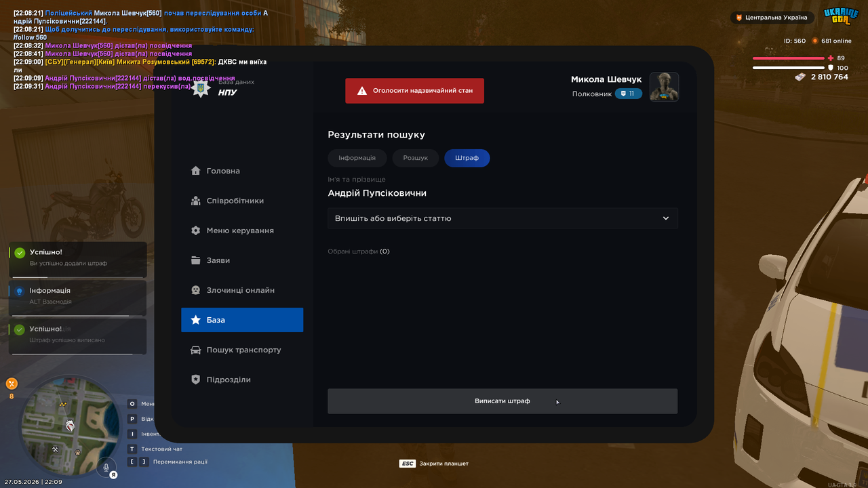Click the O key hint button
The width and height of the screenshot is (868, 488).
pyautogui.click(x=132, y=404)
